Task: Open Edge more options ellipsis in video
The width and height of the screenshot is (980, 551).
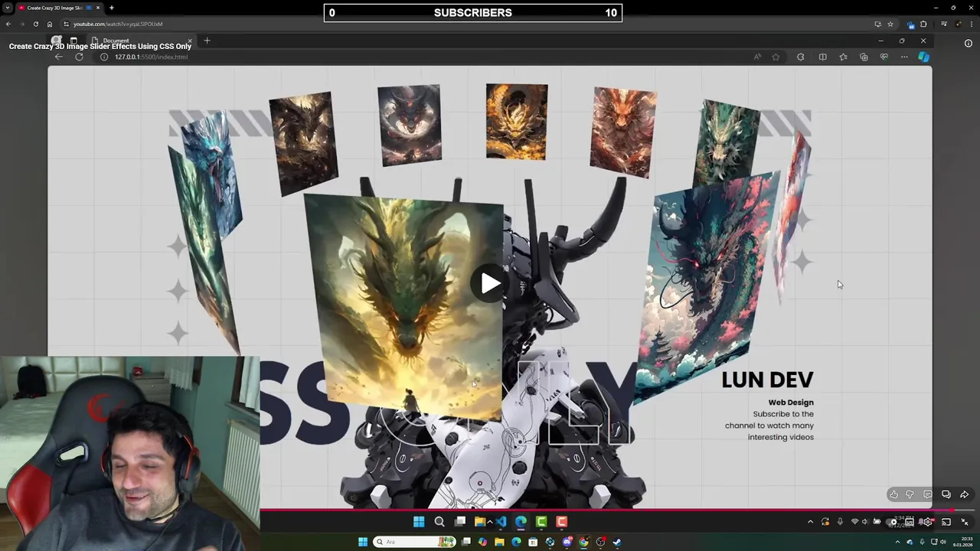Action: point(904,57)
